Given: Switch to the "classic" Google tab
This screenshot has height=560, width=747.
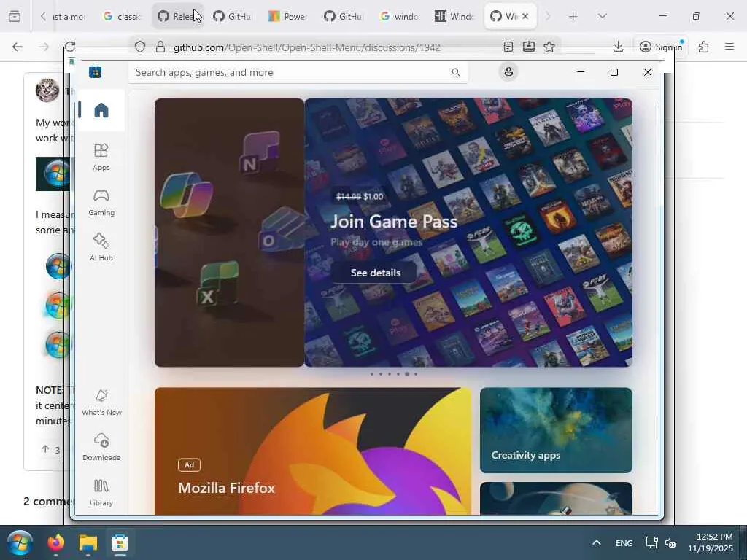Looking at the screenshot, I should click(x=123, y=16).
